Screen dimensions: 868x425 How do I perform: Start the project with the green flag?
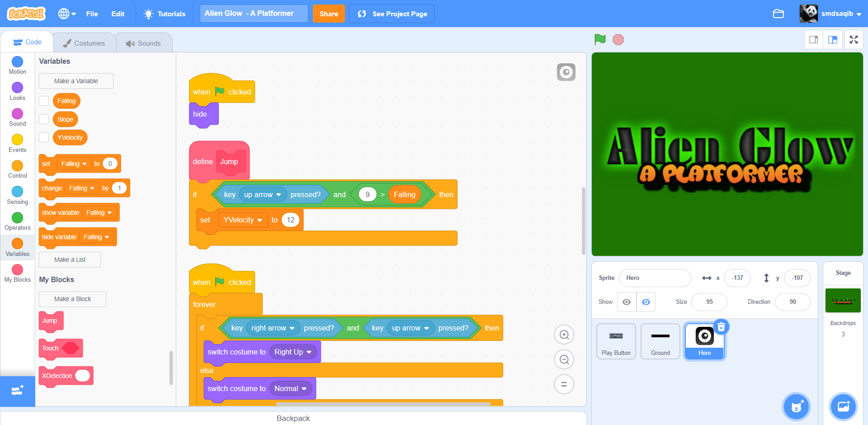[599, 39]
